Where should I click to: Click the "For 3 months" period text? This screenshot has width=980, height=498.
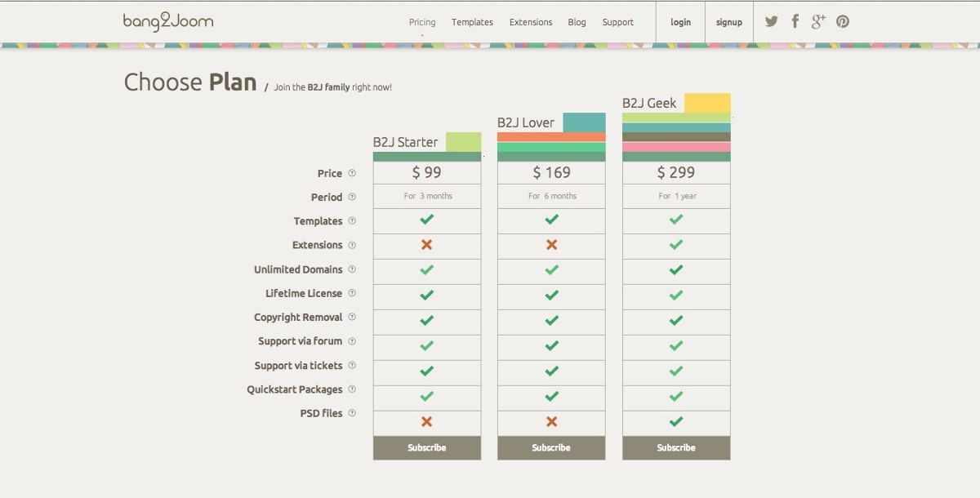428,196
